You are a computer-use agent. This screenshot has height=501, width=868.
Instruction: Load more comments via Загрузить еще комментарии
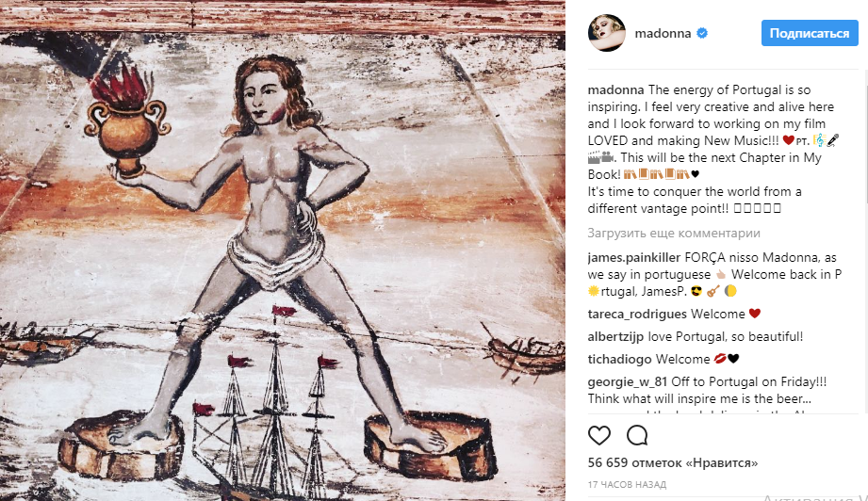point(674,234)
